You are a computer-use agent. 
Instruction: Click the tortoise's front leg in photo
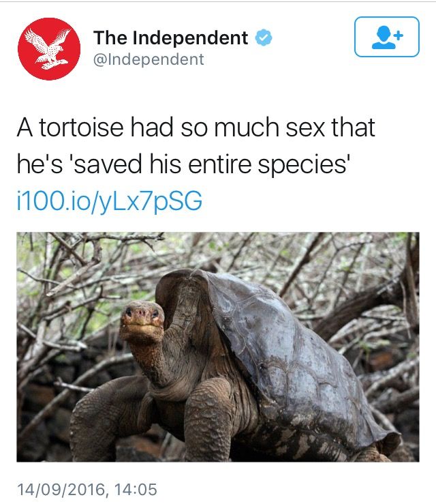[208, 421]
